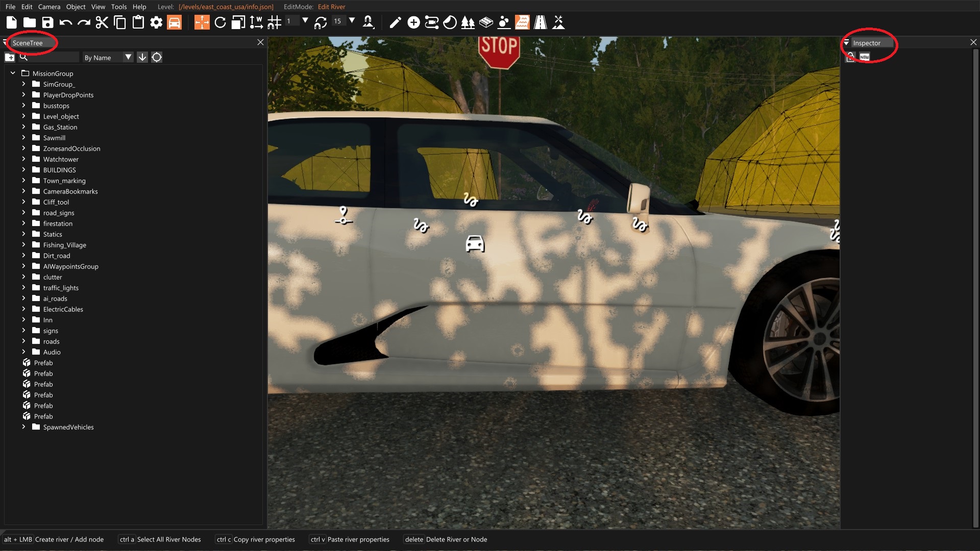The width and height of the screenshot is (980, 551).
Task: Toggle rotation angle snapping icon
Action: point(321,22)
